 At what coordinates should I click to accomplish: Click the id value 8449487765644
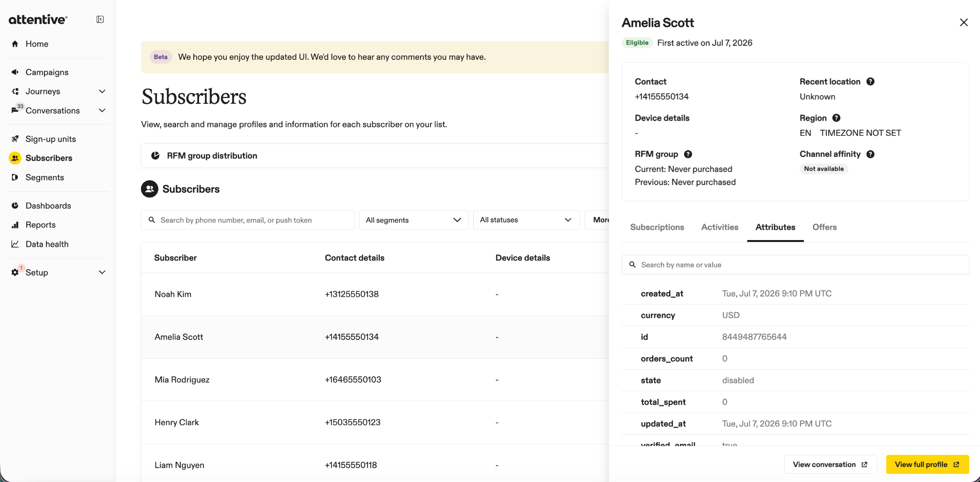coord(754,337)
